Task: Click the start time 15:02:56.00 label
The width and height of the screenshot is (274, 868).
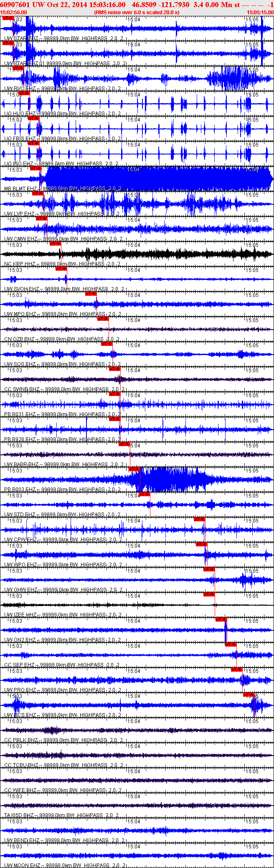Action: (x=13, y=13)
